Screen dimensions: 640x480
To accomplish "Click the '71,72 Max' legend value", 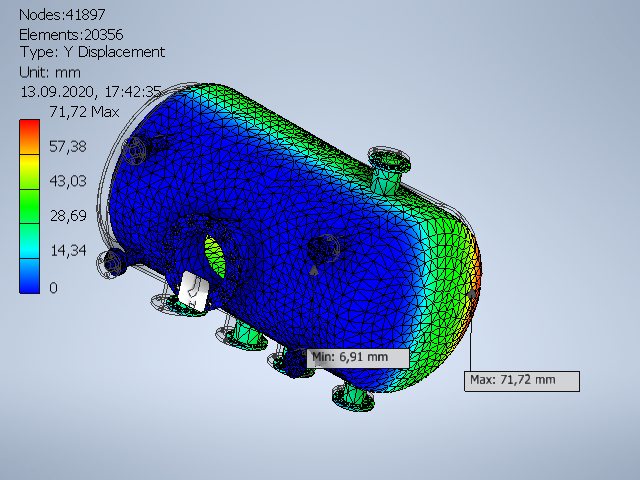I will coord(84,112).
